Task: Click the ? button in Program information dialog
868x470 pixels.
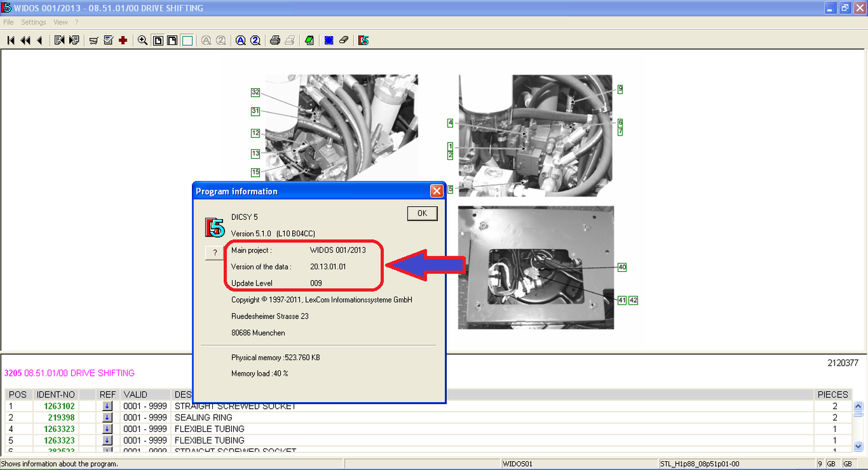Action: tap(215, 252)
